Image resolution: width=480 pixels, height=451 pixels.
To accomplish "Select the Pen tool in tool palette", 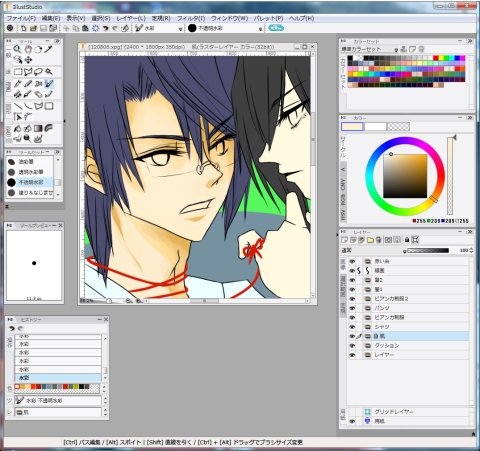I will [18, 84].
